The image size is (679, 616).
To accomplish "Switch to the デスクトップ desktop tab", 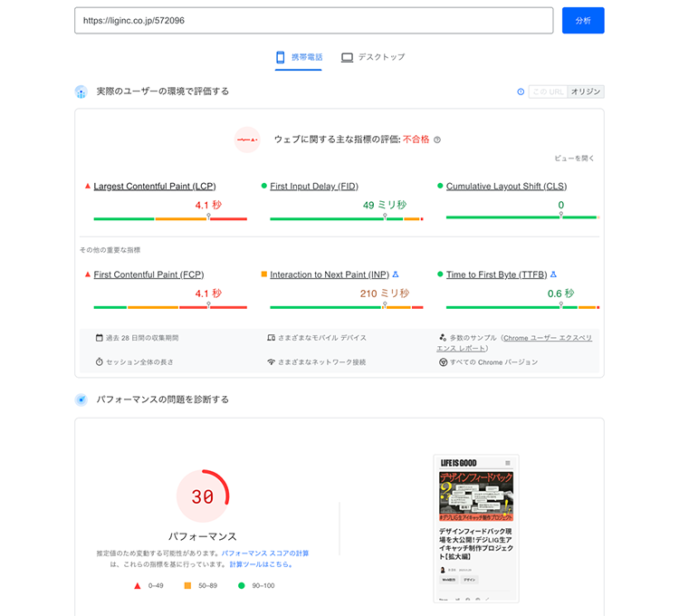I will (x=373, y=57).
